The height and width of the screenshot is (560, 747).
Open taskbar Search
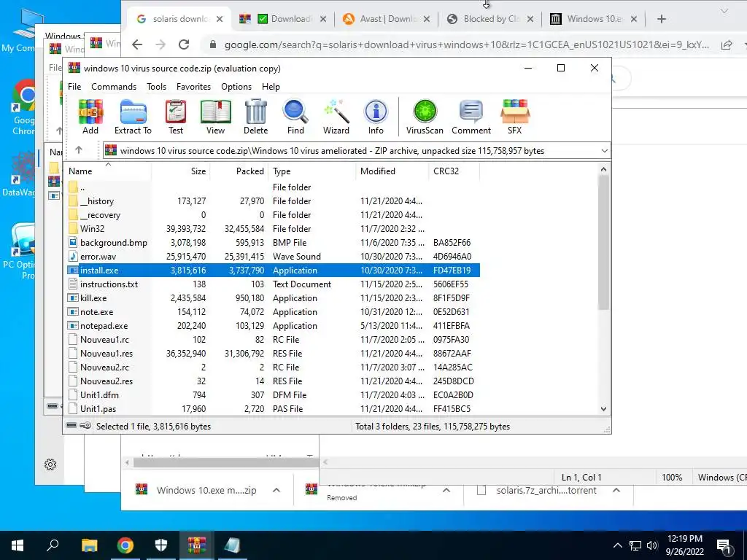[53, 545]
